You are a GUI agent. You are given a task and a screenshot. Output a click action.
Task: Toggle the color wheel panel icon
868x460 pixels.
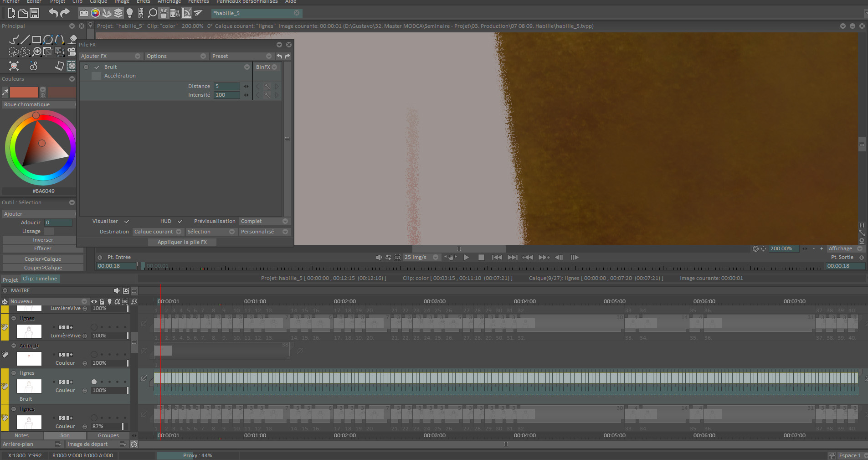point(95,13)
